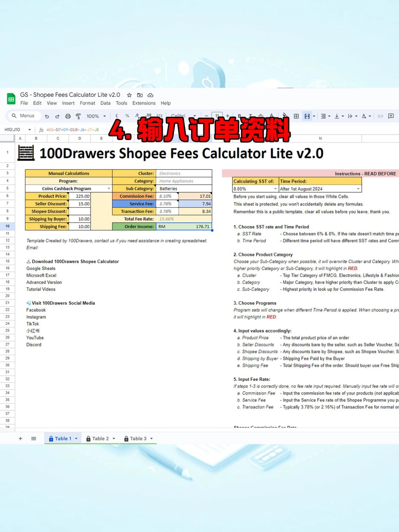Screen dimensions: 399x532
Task: Open the name box dropdown arrow
Action: (30, 130)
